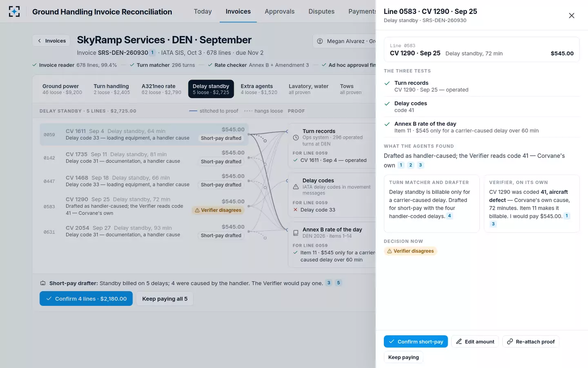
Task: Open citation 4 in Turn matcher and drafter card
Action: click(x=450, y=216)
